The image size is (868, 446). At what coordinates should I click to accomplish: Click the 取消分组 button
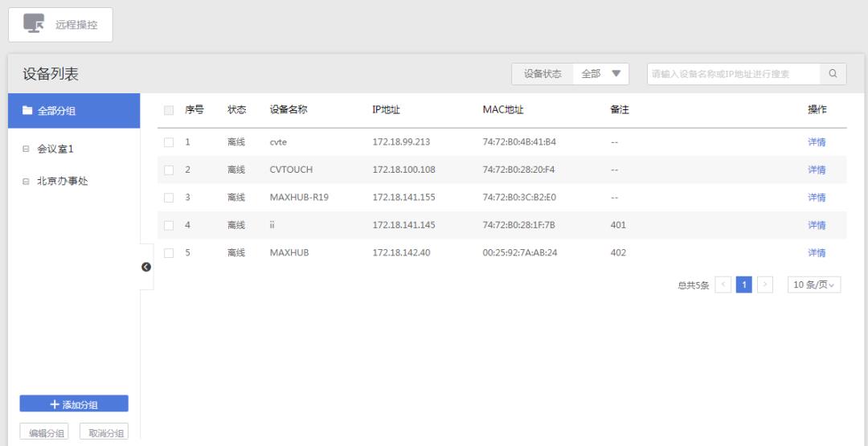106,433
